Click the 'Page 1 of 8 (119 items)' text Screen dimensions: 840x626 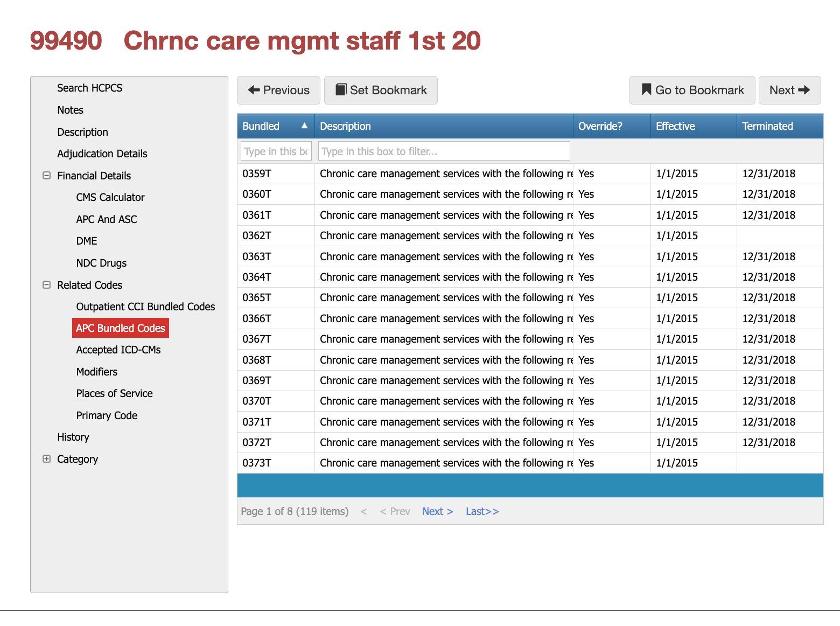click(x=295, y=511)
